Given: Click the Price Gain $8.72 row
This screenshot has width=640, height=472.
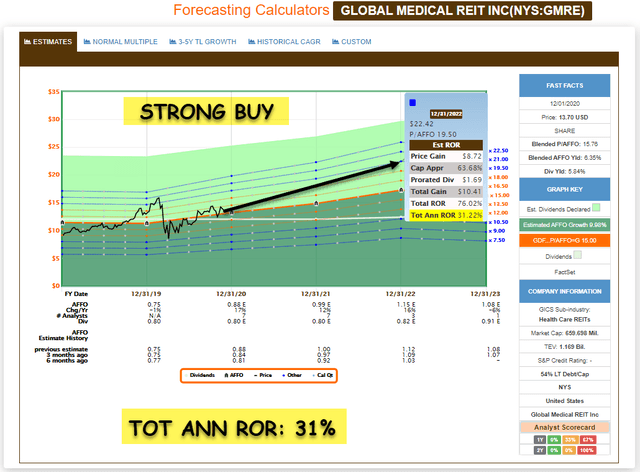Looking at the screenshot, I should click(x=446, y=156).
